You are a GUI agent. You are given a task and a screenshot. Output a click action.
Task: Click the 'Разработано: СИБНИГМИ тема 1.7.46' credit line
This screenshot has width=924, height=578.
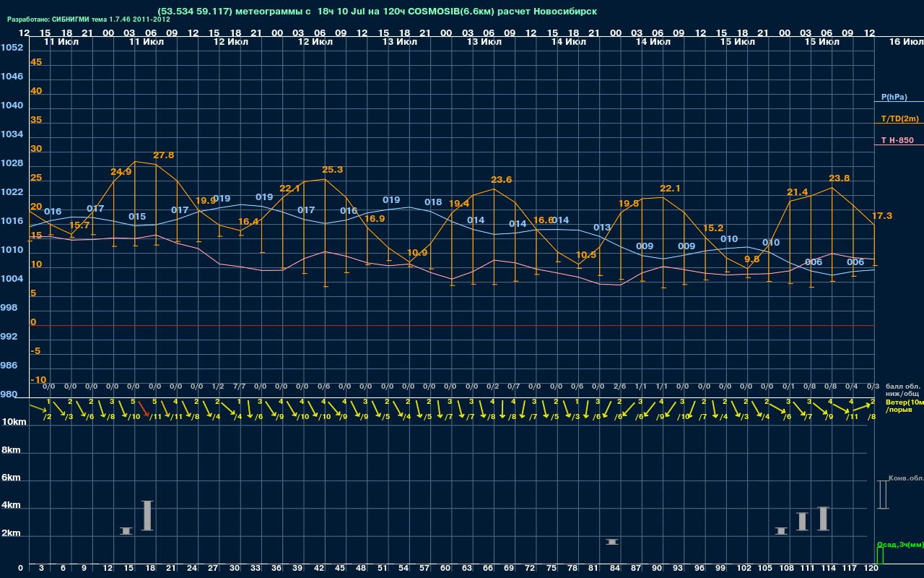tap(88, 20)
